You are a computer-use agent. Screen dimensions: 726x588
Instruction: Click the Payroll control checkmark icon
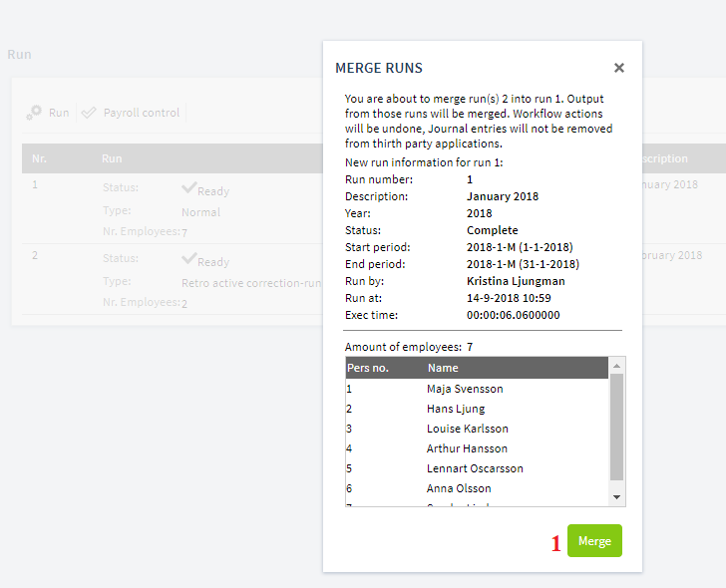[89, 113]
